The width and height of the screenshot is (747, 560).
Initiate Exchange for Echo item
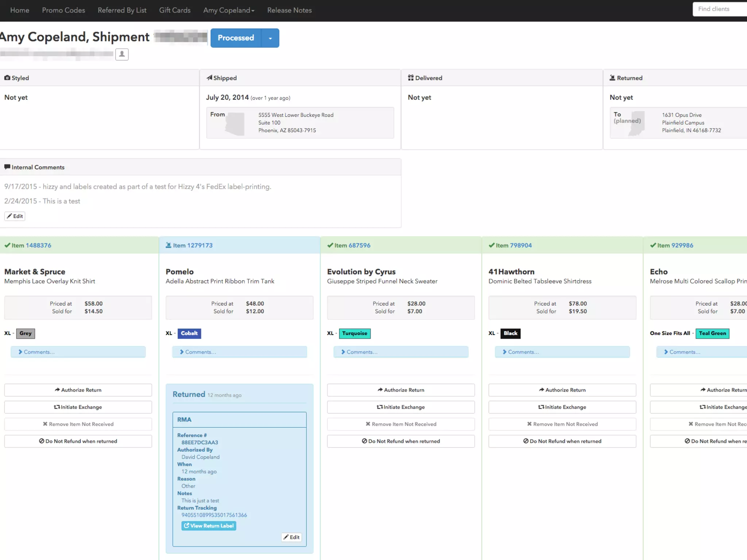point(698,407)
